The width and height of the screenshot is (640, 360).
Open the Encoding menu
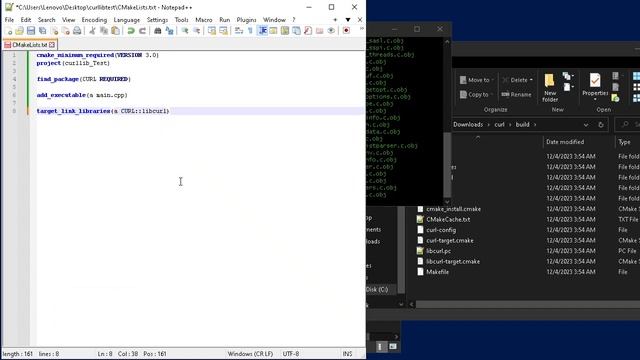94,20
